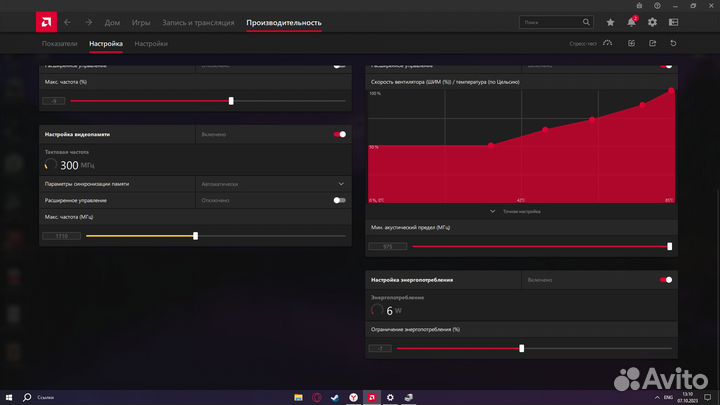This screenshot has height=405, width=720.
Task: Switch to the Игры tab
Action: tap(141, 22)
